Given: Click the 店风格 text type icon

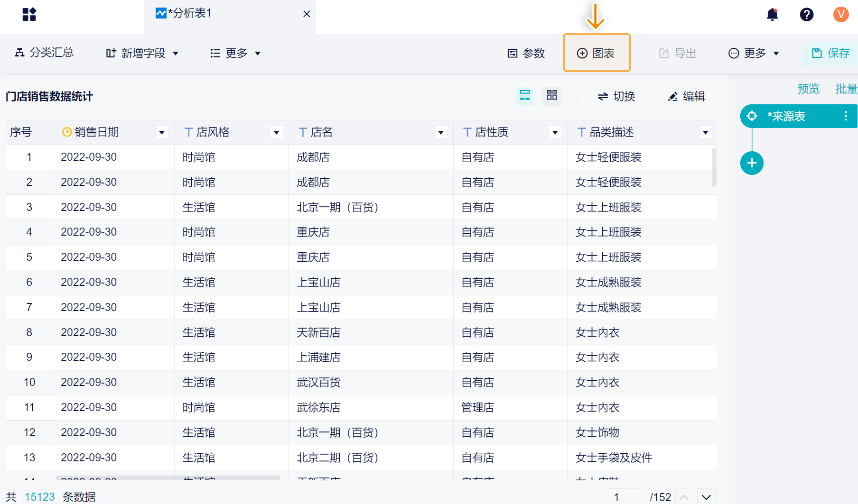Looking at the screenshot, I should [188, 132].
